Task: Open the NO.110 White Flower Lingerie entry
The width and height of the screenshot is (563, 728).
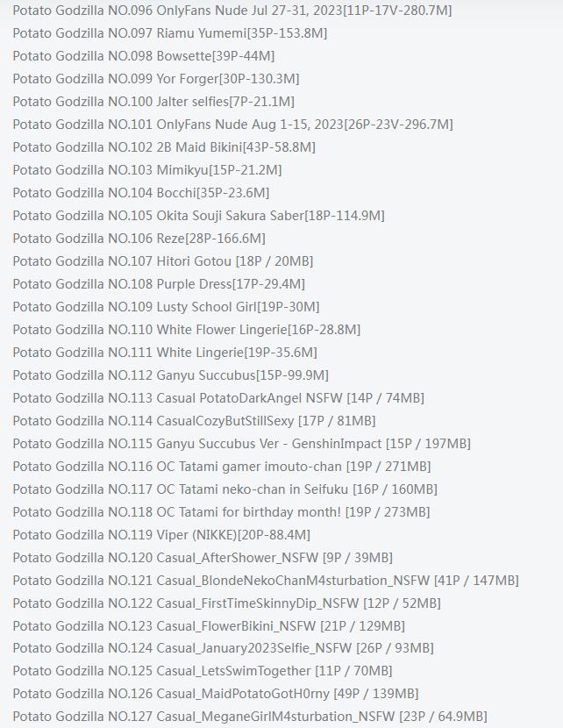Action: [187, 330]
